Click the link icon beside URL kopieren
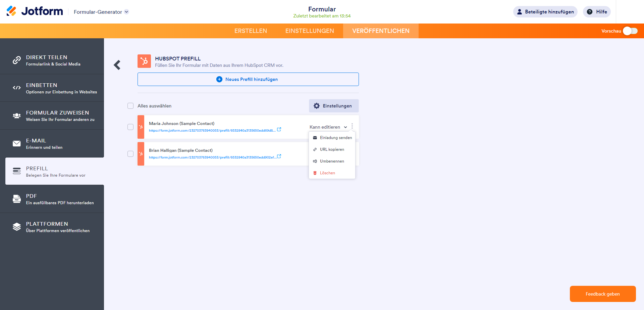This screenshot has height=310, width=644. (315, 149)
